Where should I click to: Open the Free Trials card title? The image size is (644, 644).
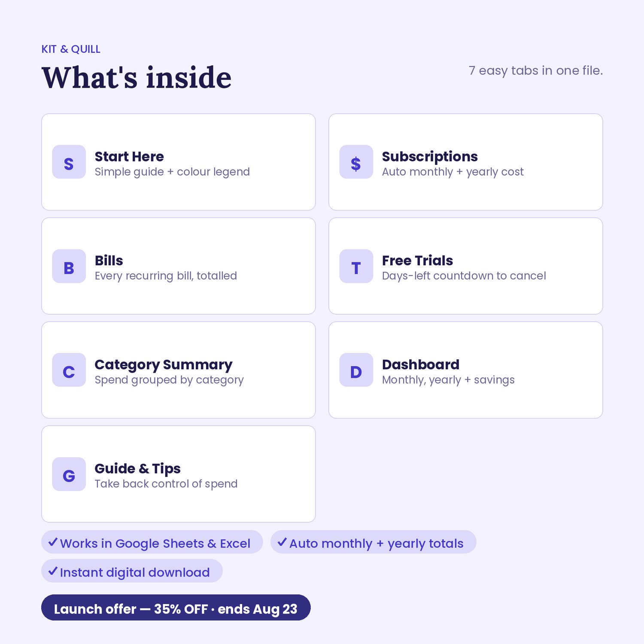pos(417,261)
